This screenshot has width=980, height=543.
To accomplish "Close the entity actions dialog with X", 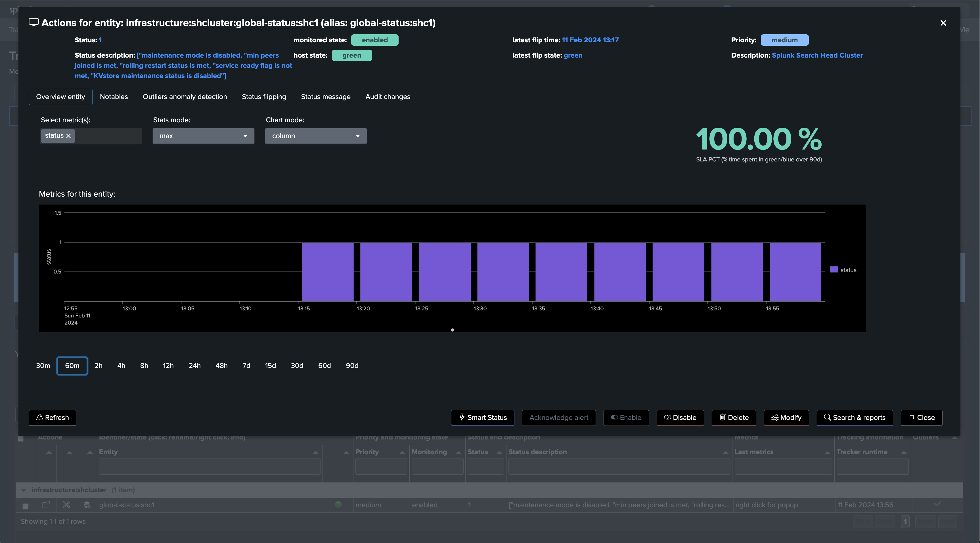I will click(943, 23).
